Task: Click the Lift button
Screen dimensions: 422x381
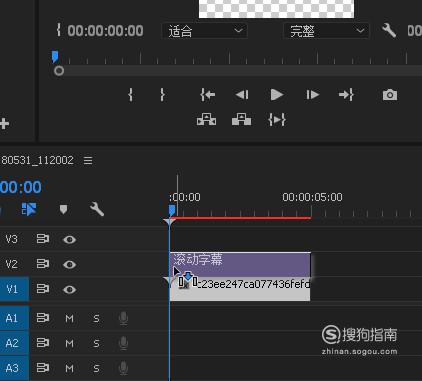Action: tap(206, 120)
